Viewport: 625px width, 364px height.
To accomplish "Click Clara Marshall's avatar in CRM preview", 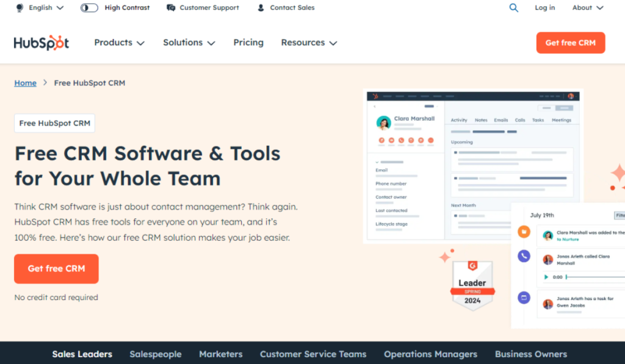I will (x=383, y=123).
